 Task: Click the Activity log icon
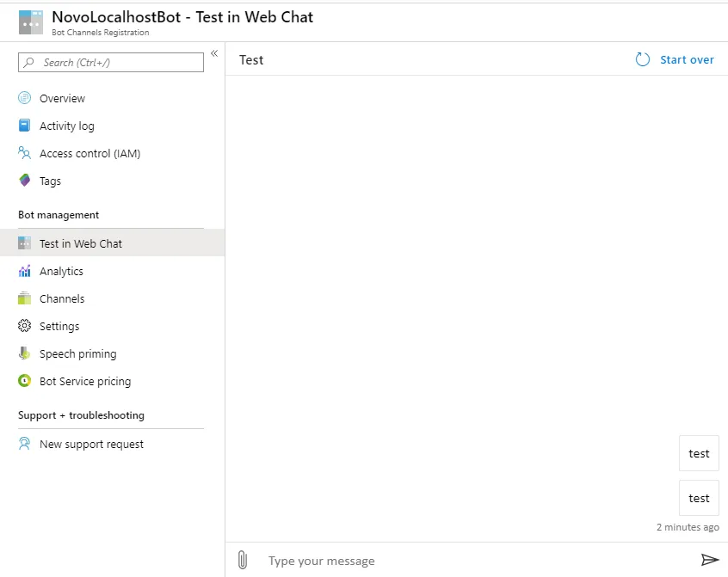[x=24, y=126]
